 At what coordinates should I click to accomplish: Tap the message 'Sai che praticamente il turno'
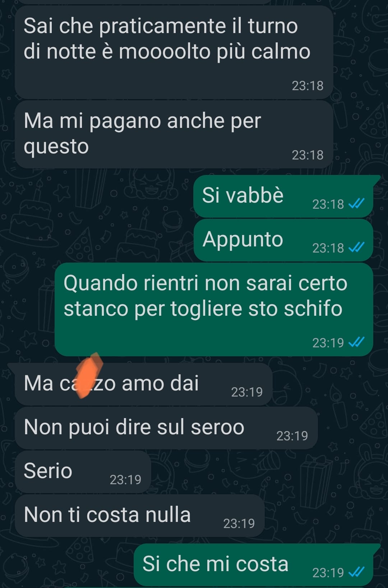pos(174,52)
